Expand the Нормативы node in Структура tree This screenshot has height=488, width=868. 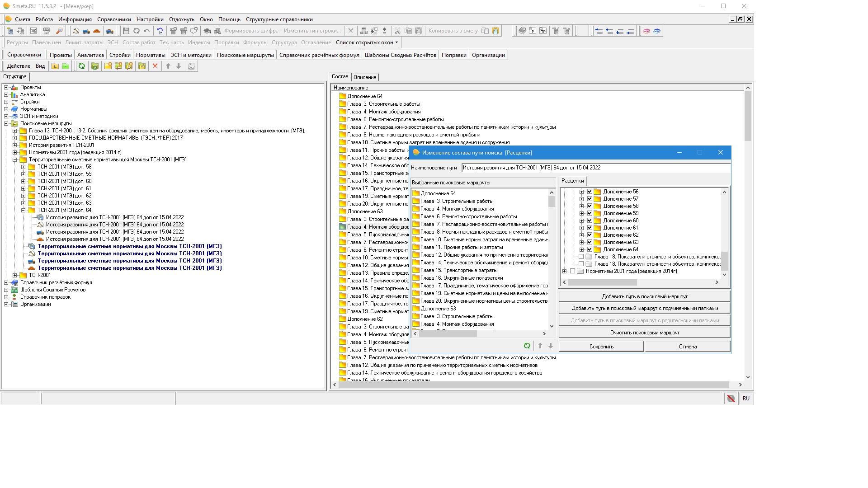pyautogui.click(x=6, y=109)
